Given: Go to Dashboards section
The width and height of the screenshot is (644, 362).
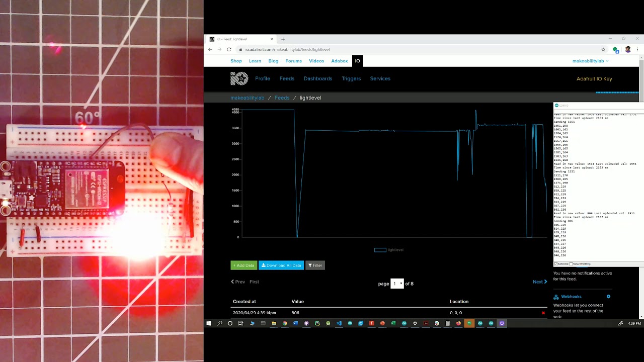Looking at the screenshot, I should tap(318, 78).
